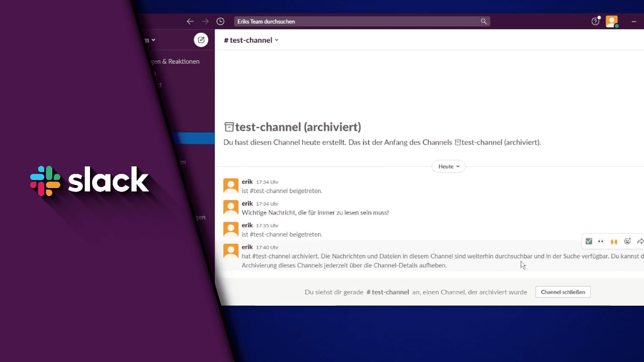Open the user profile avatar in top bar

pyautogui.click(x=611, y=21)
